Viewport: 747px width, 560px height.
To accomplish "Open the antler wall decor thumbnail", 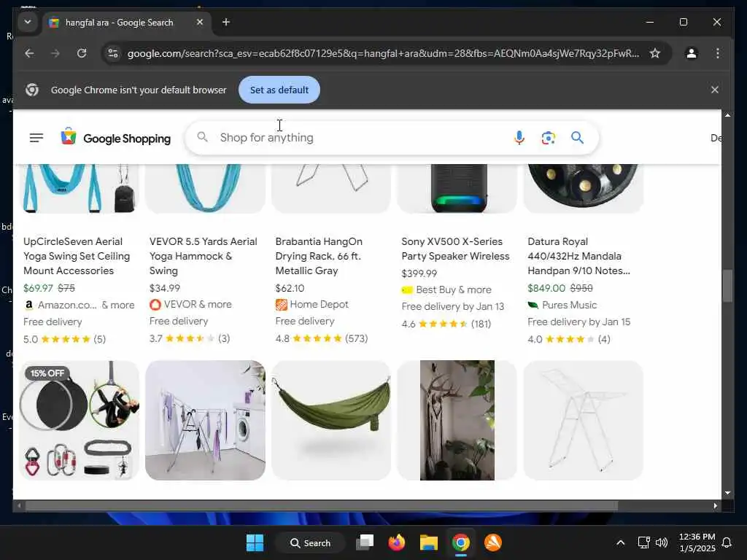I will click(x=457, y=420).
